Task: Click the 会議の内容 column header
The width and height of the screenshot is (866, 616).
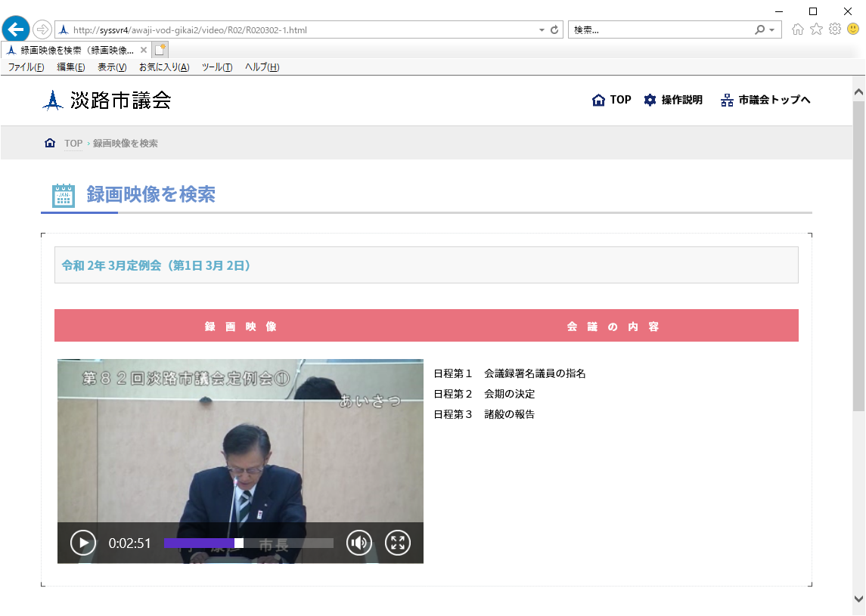Action: click(x=613, y=327)
